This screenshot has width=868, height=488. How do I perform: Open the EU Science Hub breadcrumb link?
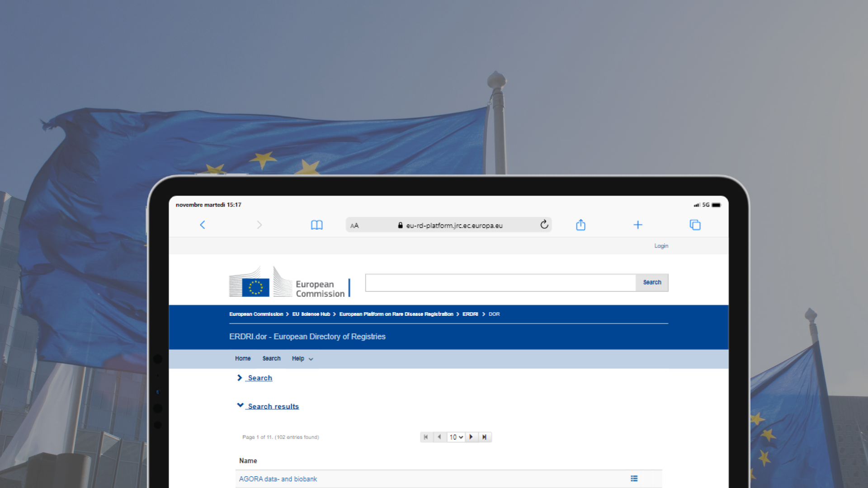[x=311, y=314]
